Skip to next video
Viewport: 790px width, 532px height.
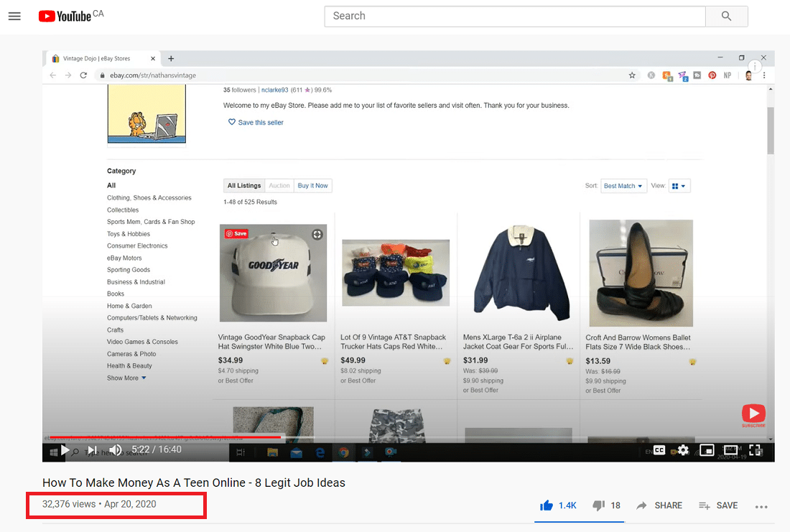tap(92, 450)
